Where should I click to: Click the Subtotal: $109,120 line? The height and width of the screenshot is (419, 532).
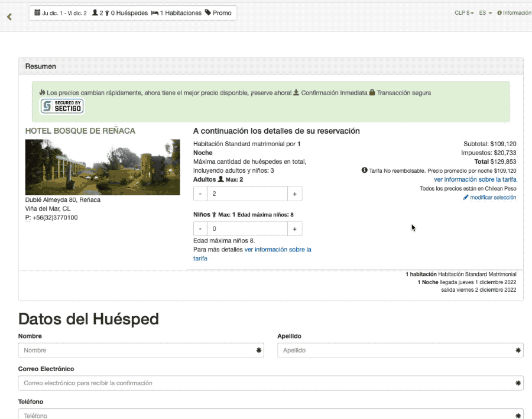(x=490, y=144)
